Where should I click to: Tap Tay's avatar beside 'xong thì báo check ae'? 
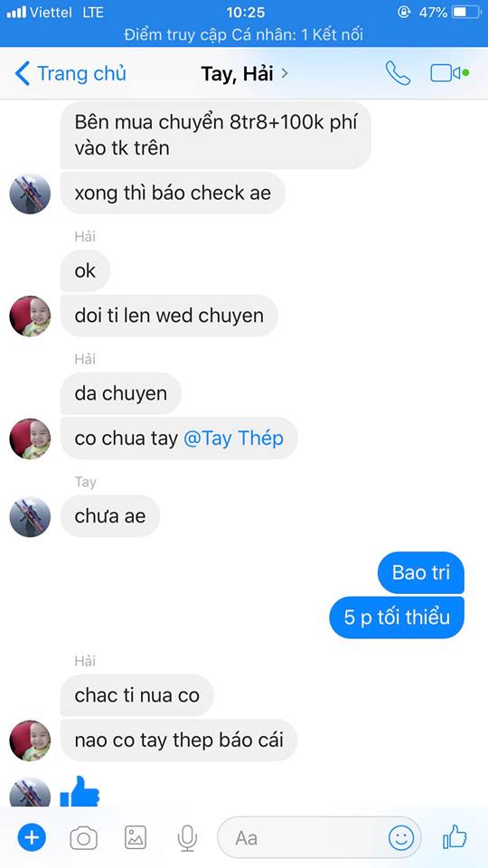[x=30, y=193]
